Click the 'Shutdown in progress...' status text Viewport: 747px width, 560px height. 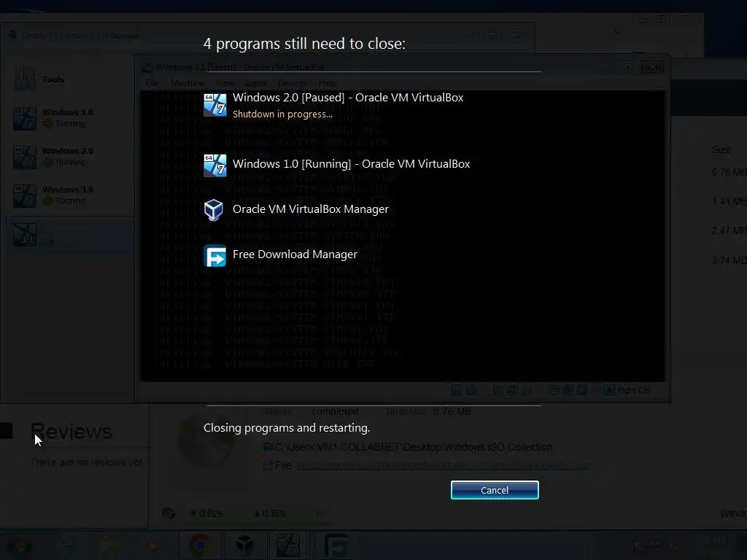pyautogui.click(x=282, y=114)
